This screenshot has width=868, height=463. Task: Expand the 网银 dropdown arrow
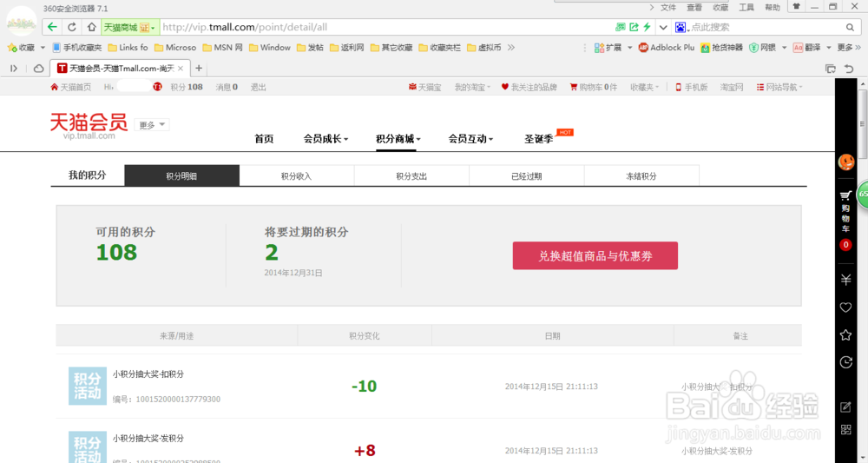(785, 48)
